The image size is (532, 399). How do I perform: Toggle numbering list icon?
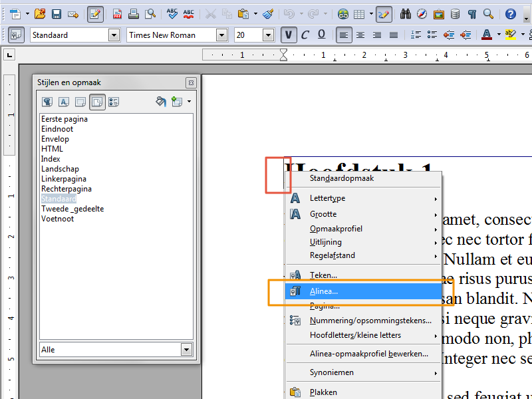416,35
